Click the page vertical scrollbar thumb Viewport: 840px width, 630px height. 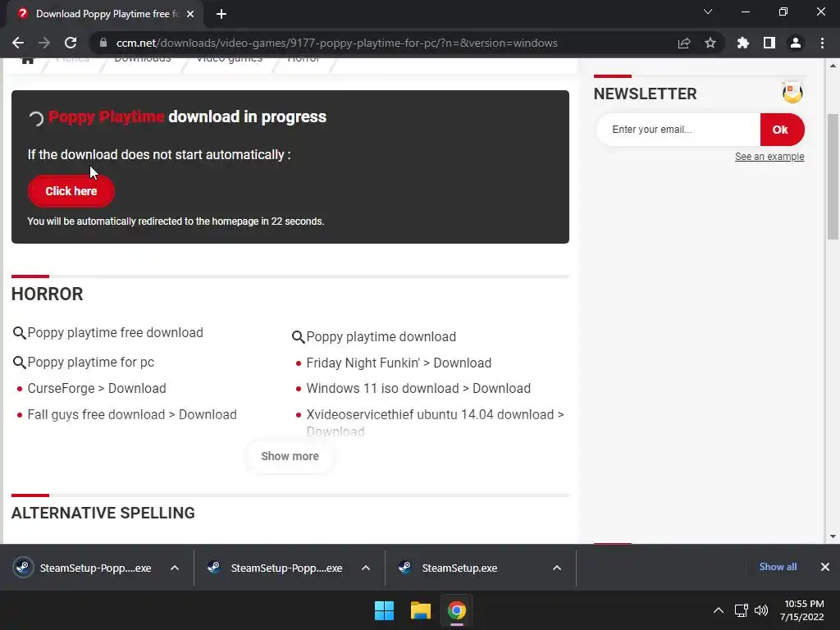[x=833, y=177]
